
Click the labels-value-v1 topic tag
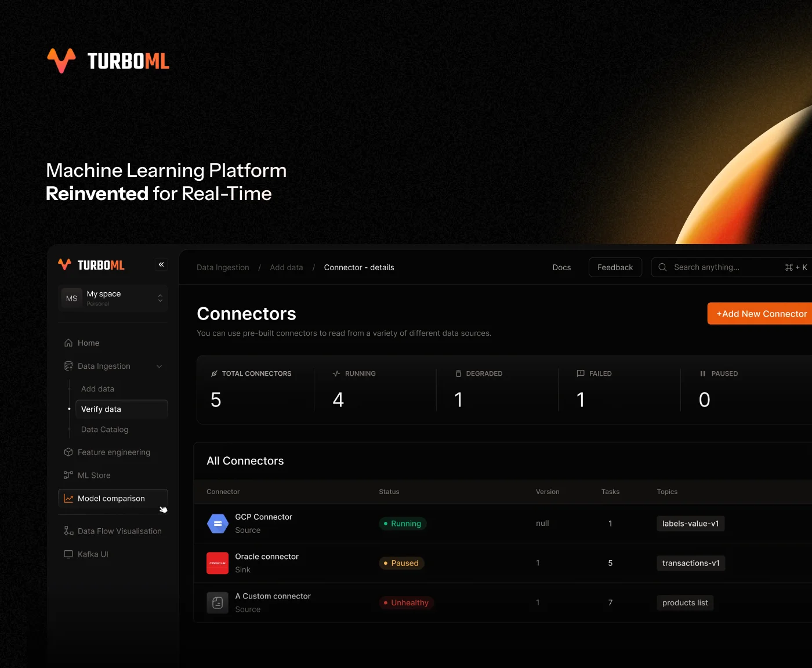point(691,524)
